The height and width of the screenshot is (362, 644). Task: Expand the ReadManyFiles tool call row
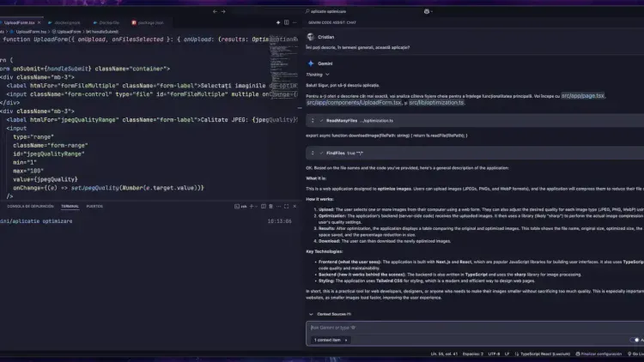pyautogui.click(x=475, y=121)
